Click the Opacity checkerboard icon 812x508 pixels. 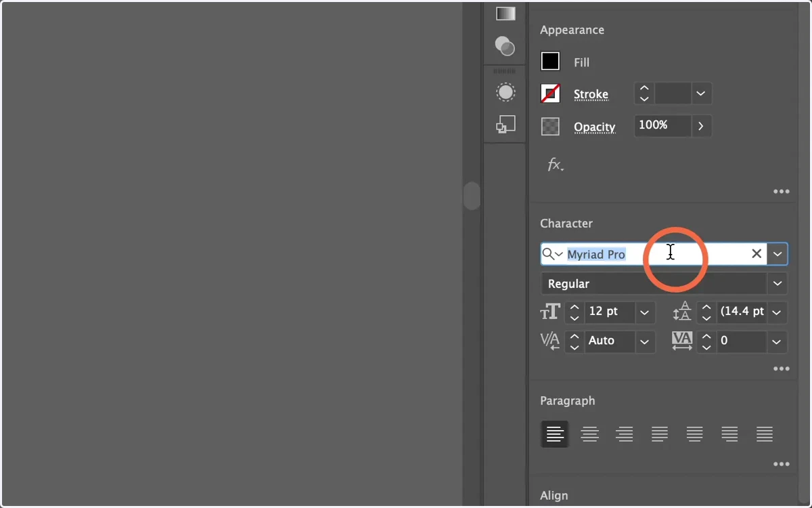(551, 126)
